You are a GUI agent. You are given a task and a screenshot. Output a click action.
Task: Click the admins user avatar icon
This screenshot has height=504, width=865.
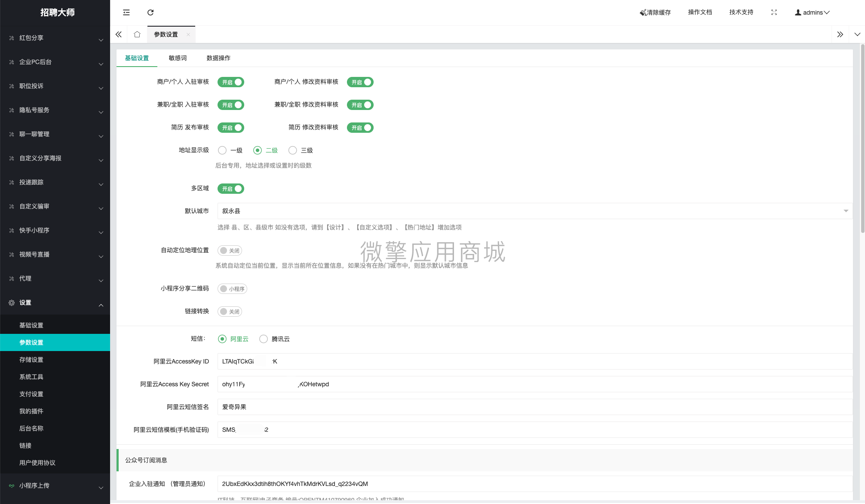(798, 12)
